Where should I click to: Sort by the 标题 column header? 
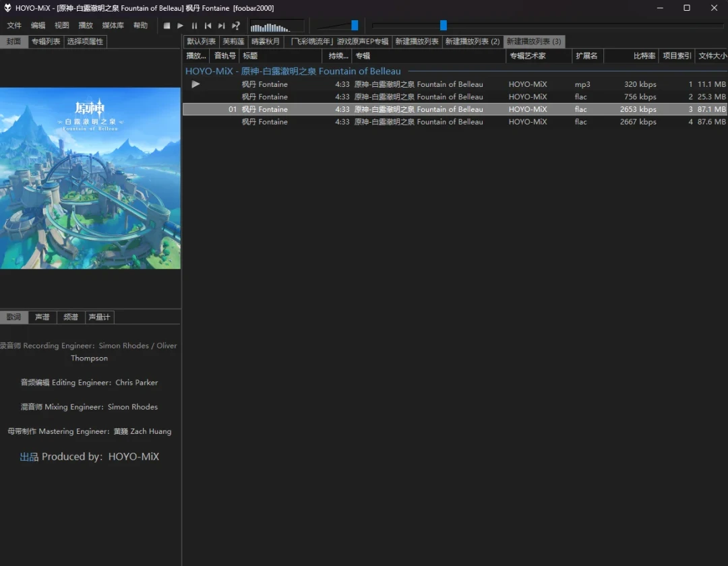[x=280, y=56]
